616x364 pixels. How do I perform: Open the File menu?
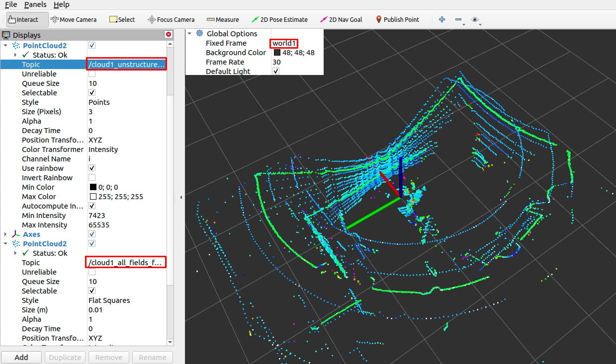click(x=11, y=4)
